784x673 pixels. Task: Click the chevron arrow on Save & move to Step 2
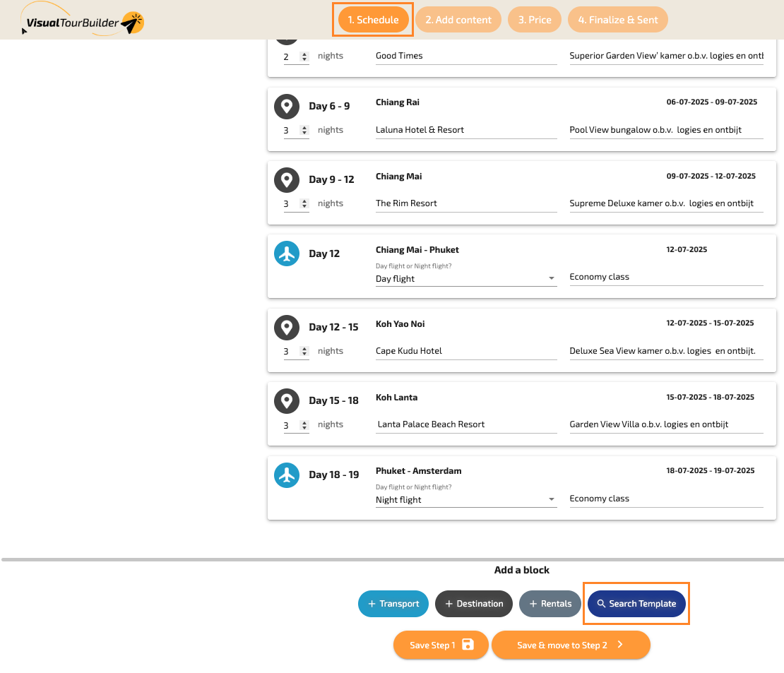click(620, 645)
